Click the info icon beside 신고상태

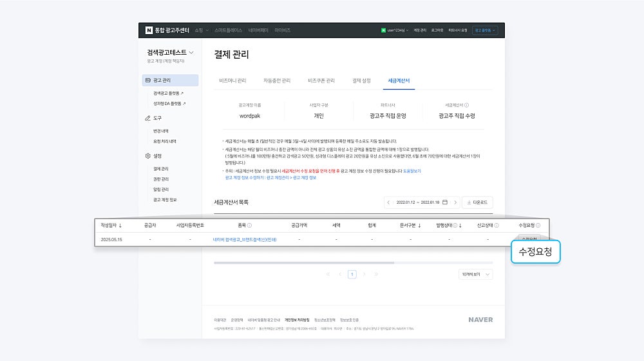pyautogui.click(x=497, y=226)
